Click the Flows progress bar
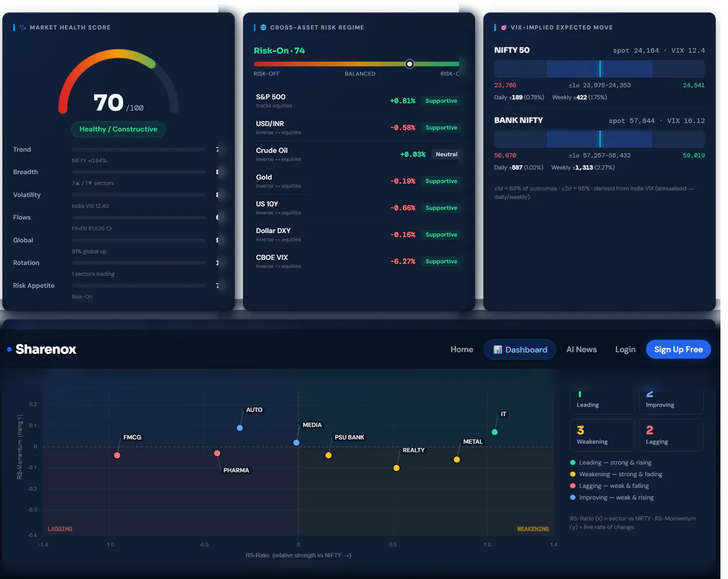This screenshot has width=728, height=579. click(x=138, y=218)
